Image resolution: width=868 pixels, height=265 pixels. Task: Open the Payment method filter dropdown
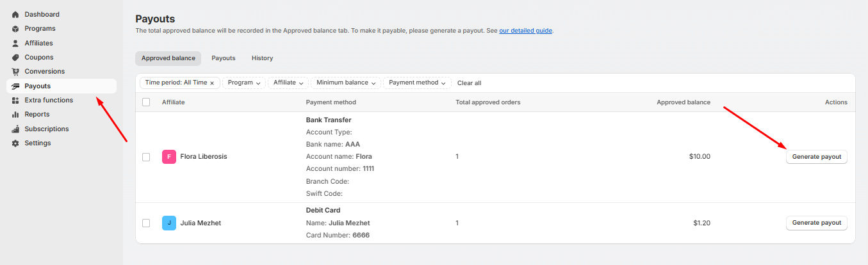point(417,83)
